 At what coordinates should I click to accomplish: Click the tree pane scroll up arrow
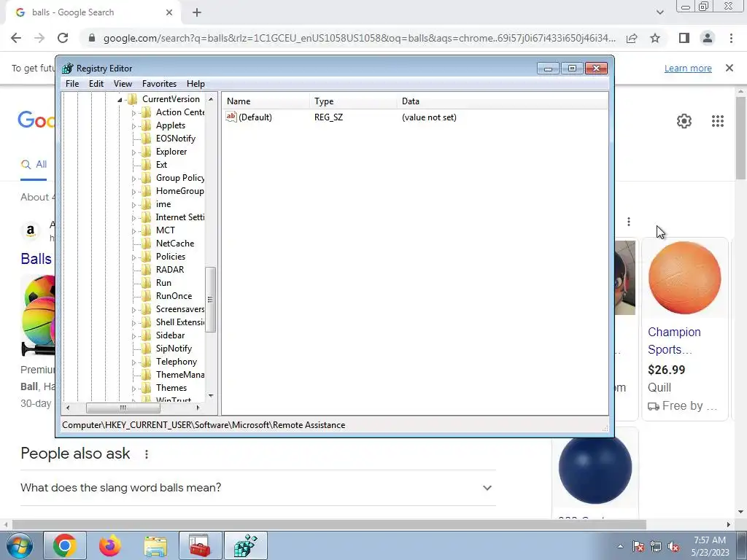click(x=211, y=99)
